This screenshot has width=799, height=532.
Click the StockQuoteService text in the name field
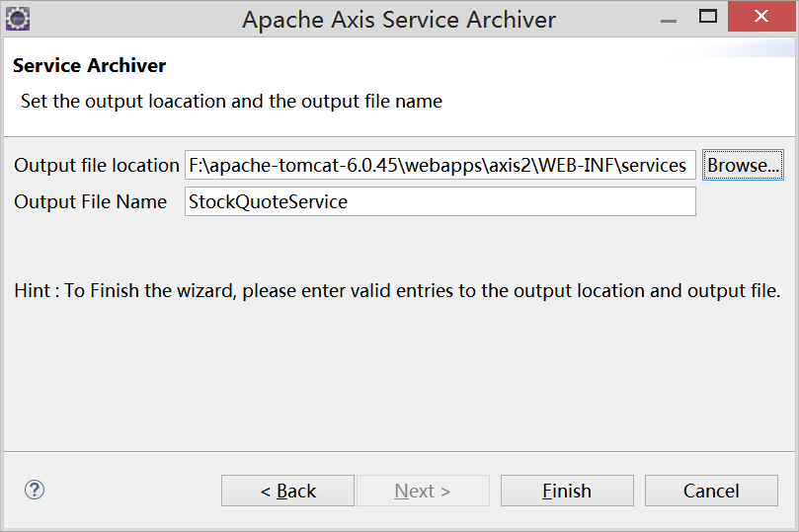point(268,202)
